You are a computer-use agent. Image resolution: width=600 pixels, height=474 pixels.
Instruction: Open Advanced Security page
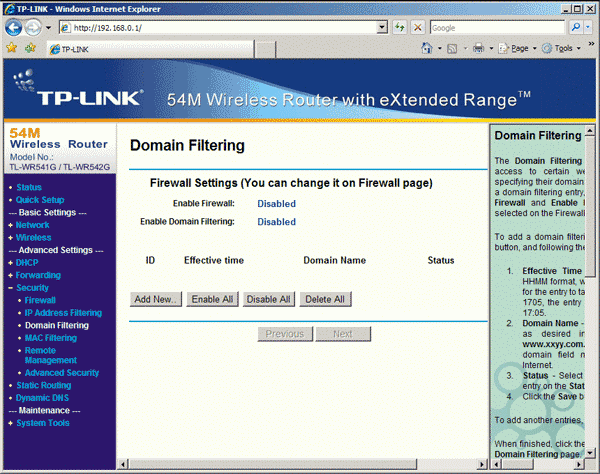[x=62, y=373]
